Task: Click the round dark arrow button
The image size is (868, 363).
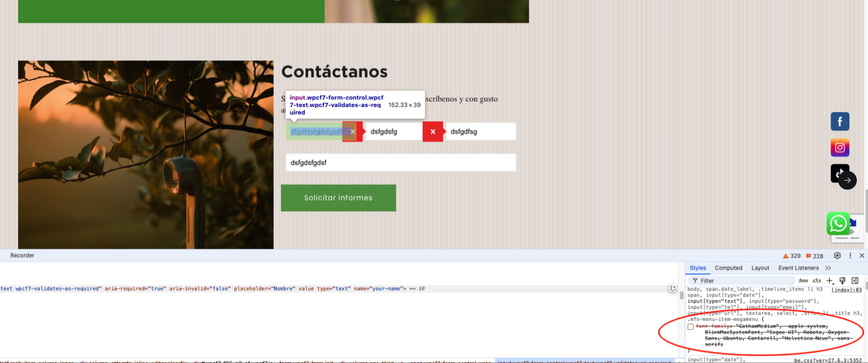Action: point(847,180)
